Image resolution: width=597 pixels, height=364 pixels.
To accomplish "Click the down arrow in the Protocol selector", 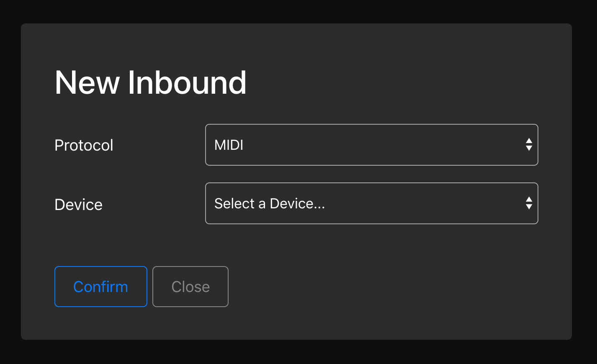I will click(529, 149).
